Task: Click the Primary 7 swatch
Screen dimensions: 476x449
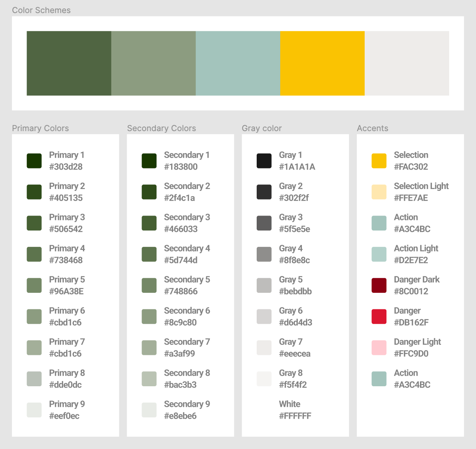Action: (34, 347)
